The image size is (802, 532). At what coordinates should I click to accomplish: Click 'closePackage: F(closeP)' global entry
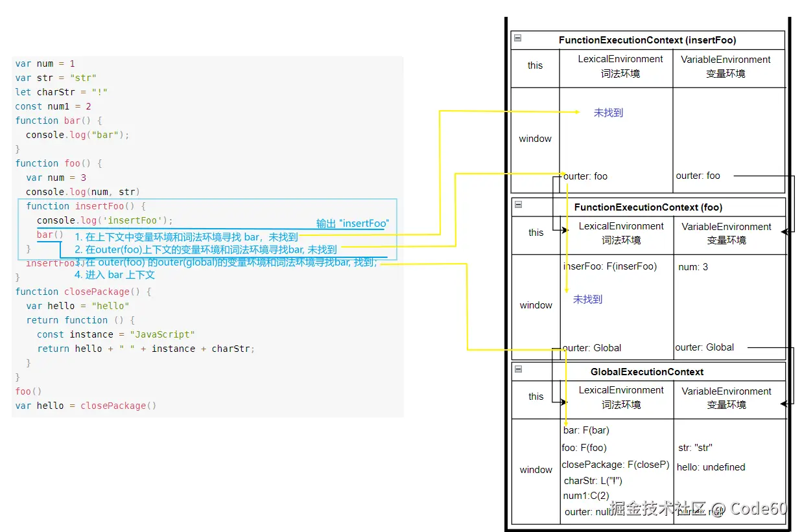pyautogui.click(x=615, y=465)
